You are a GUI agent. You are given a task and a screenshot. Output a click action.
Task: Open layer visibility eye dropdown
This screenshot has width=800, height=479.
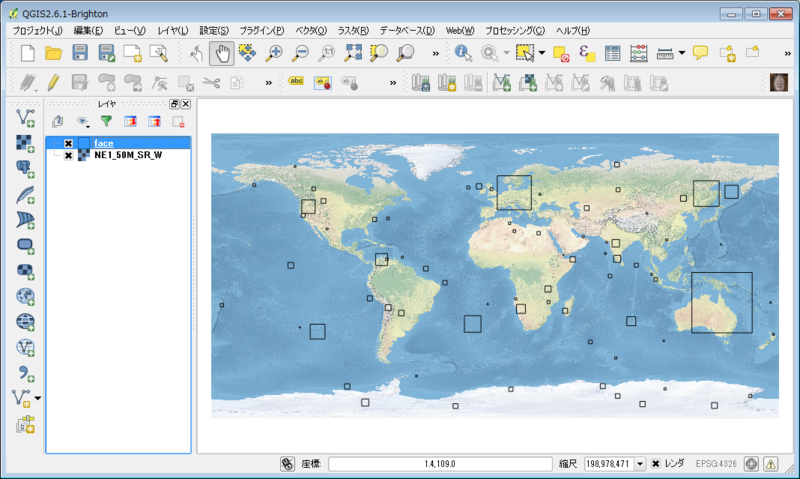coord(83,121)
